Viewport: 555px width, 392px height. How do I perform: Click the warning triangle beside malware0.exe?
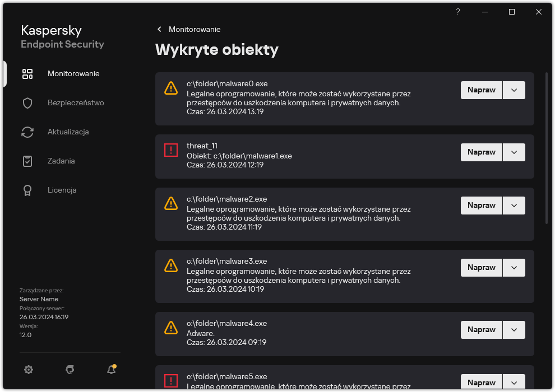[171, 88]
